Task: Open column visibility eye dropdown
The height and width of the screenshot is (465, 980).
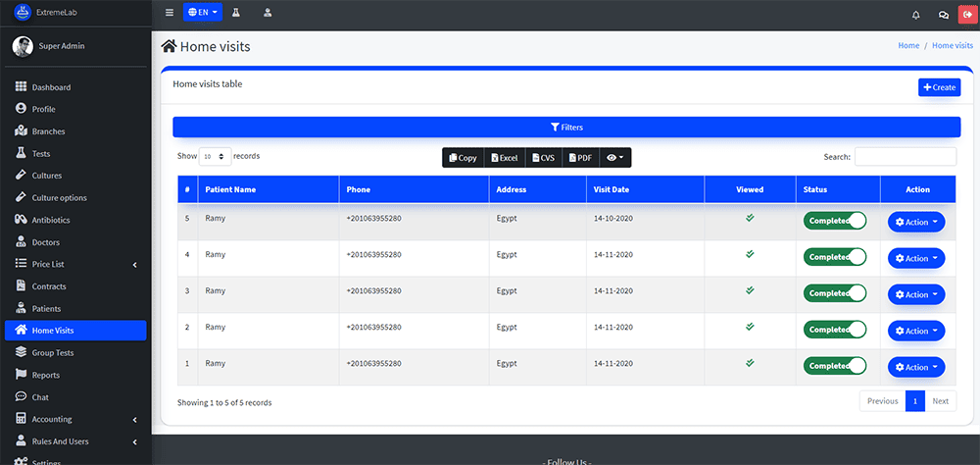Action: [x=614, y=157]
